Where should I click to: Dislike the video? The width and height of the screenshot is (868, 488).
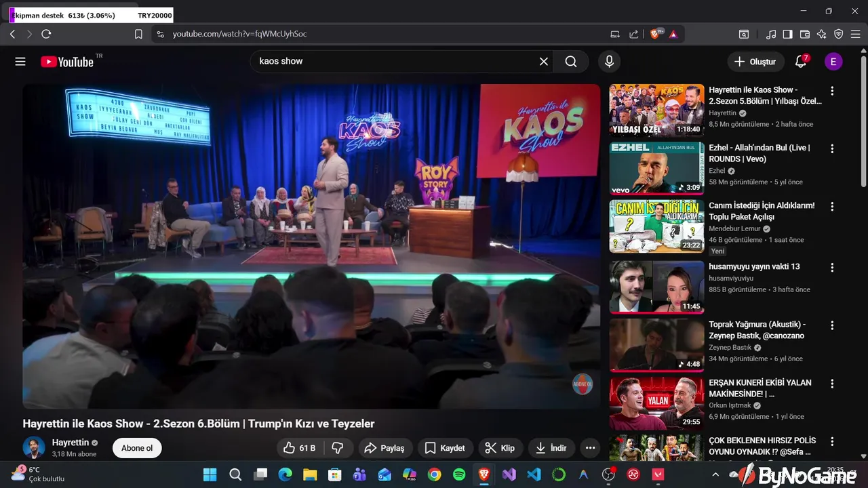point(338,448)
